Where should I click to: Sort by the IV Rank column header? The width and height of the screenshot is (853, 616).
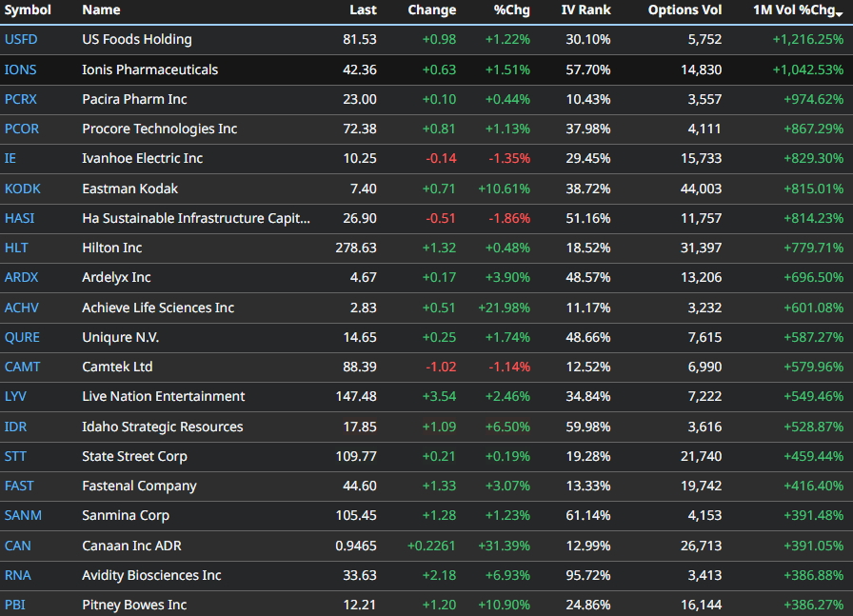585,10
